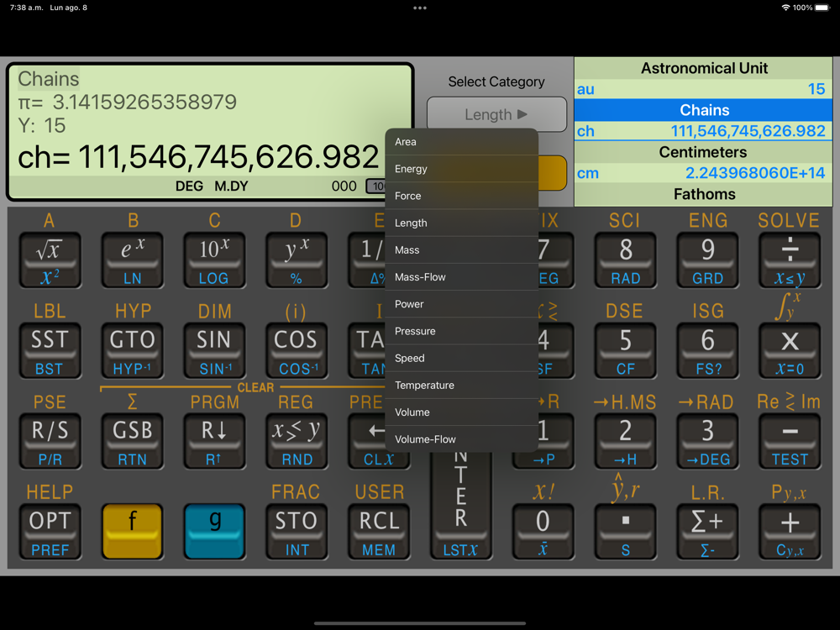Tap the digit 2 →H key

[x=625, y=442]
